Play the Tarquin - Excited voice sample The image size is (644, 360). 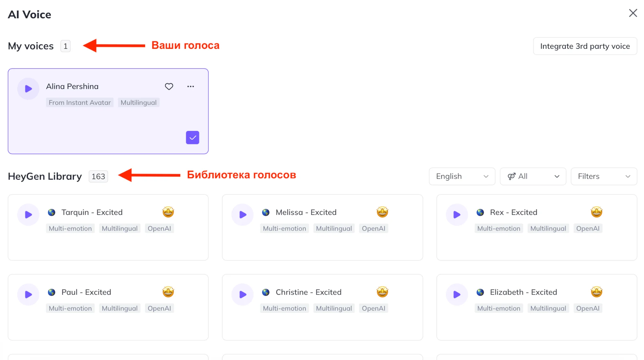(28, 215)
